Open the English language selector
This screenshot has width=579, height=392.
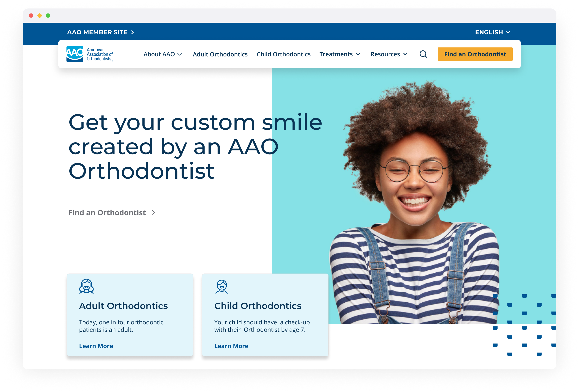(493, 32)
